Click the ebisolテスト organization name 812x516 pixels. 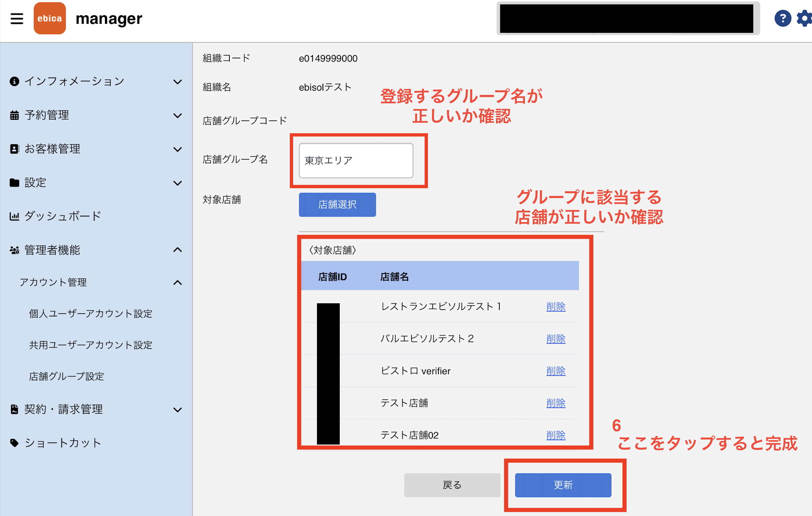325,87
